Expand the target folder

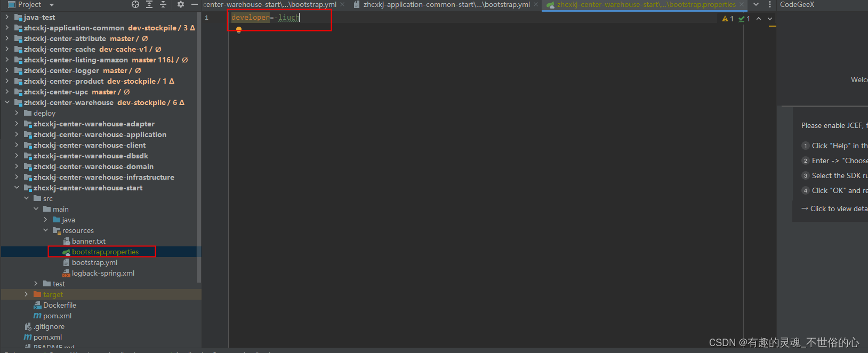coord(26,294)
